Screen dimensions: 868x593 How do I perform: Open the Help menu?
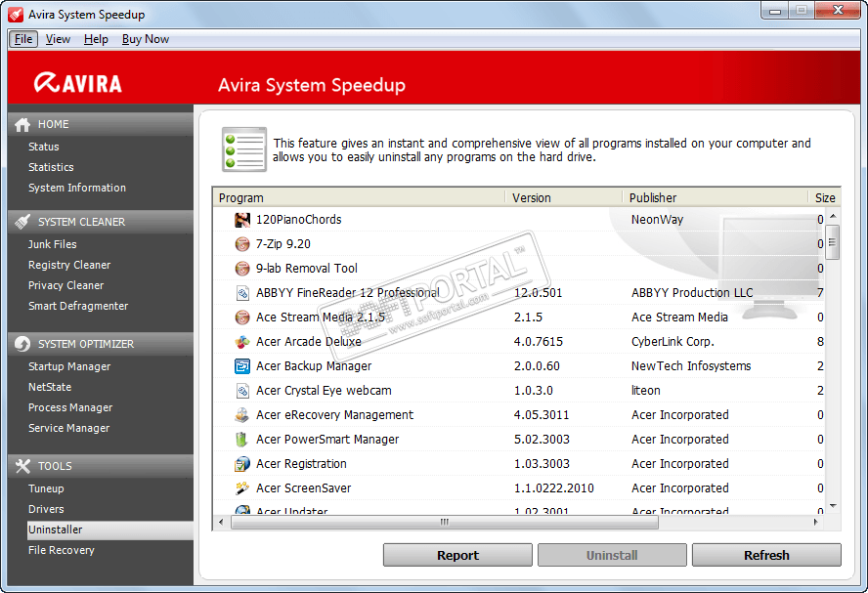[96, 39]
